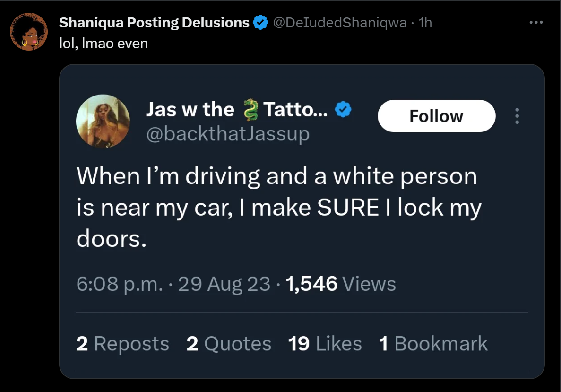Open the horizontal three-dot more options menu
The image size is (561, 392).
click(536, 22)
